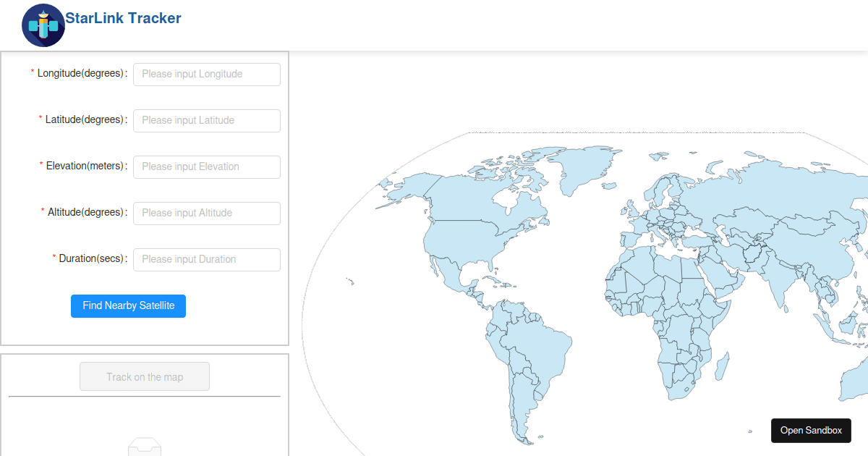
Task: Click the Altitude input field
Action: click(206, 213)
